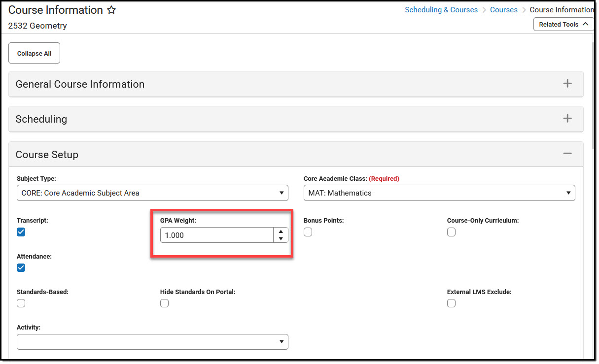Viewport: 599px width, 364px height.
Task: Click the favorite star next to Course Information
Action: (x=111, y=10)
